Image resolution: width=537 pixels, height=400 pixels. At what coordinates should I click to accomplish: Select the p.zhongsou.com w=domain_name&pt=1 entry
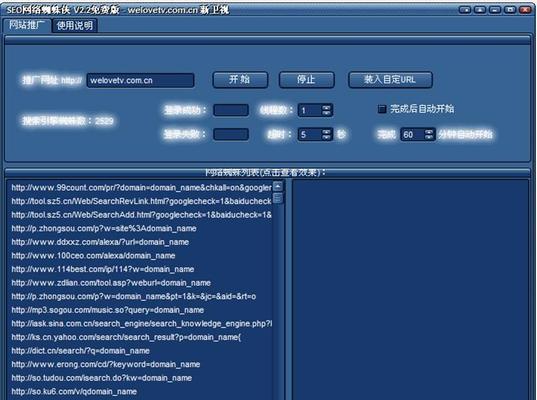click(141, 297)
